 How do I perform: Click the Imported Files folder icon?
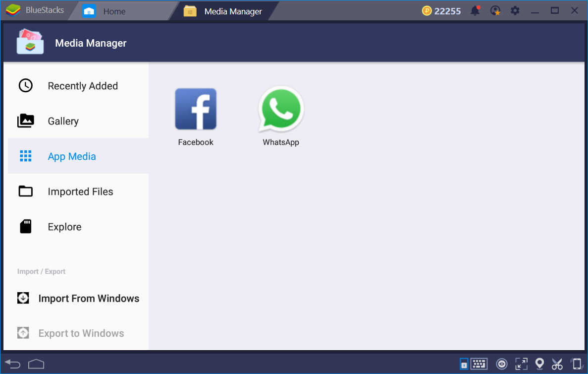pos(25,191)
